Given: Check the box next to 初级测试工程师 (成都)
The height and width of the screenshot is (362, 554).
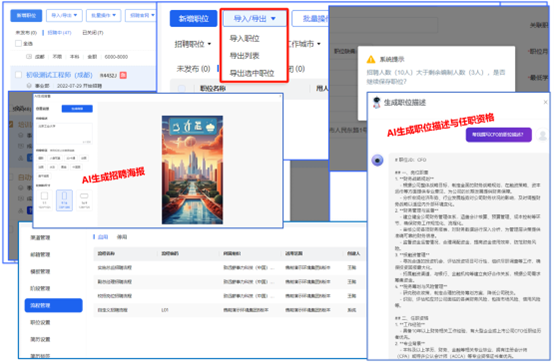Looking at the screenshot, I should (x=18, y=75).
